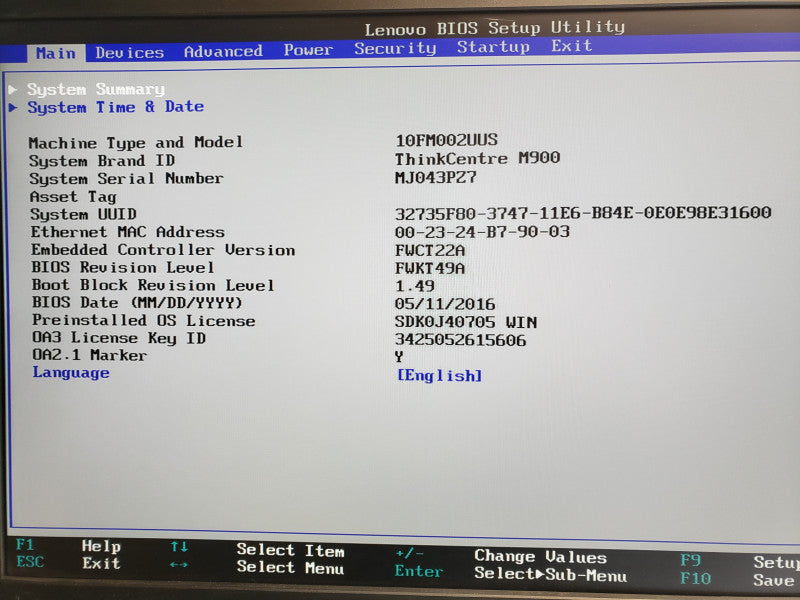800x600 pixels.
Task: Click the Enter key hint
Action: (x=418, y=571)
